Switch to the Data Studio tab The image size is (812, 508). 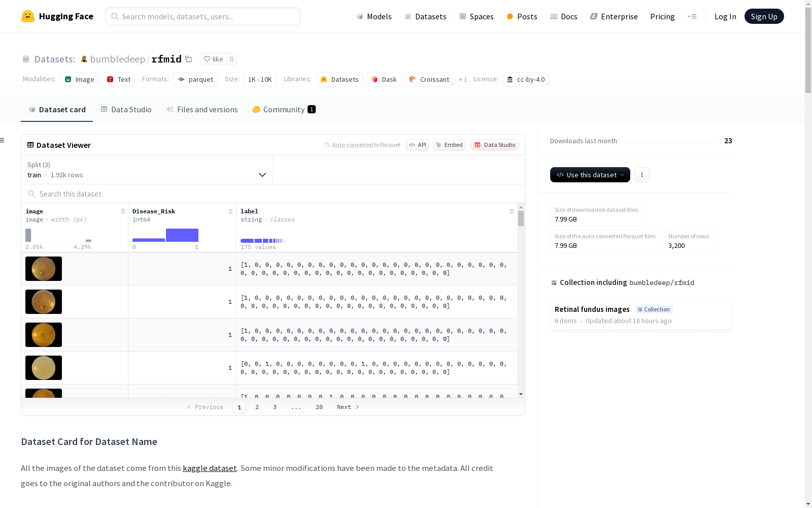[126, 110]
